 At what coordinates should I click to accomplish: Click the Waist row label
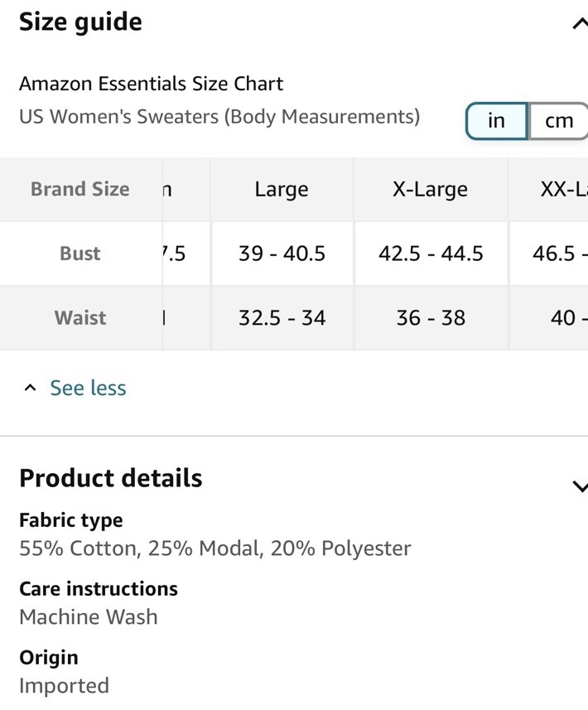click(x=80, y=318)
